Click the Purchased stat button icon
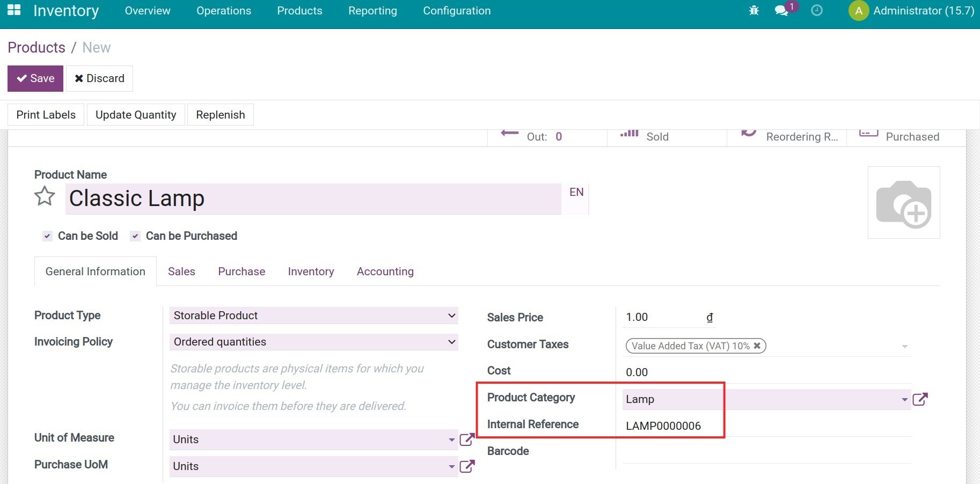 [x=868, y=134]
